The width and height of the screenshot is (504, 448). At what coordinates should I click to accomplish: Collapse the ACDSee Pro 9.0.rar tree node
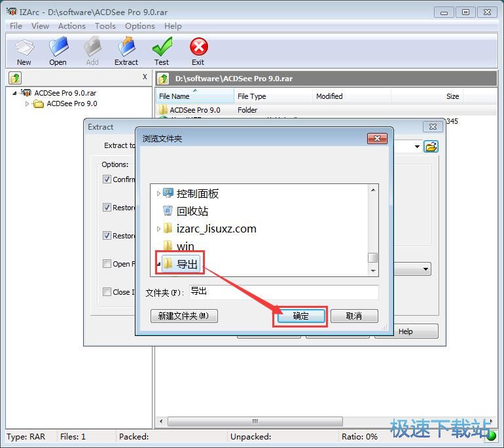14,93
